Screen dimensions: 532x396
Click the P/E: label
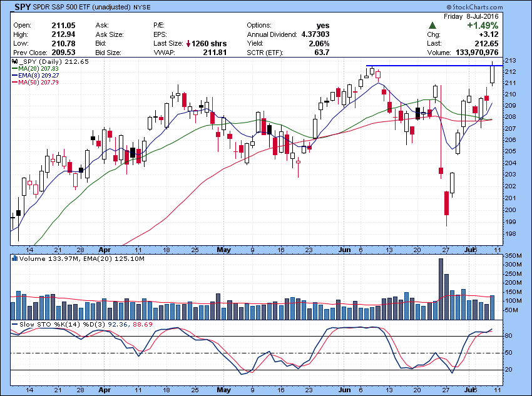[x=159, y=26]
